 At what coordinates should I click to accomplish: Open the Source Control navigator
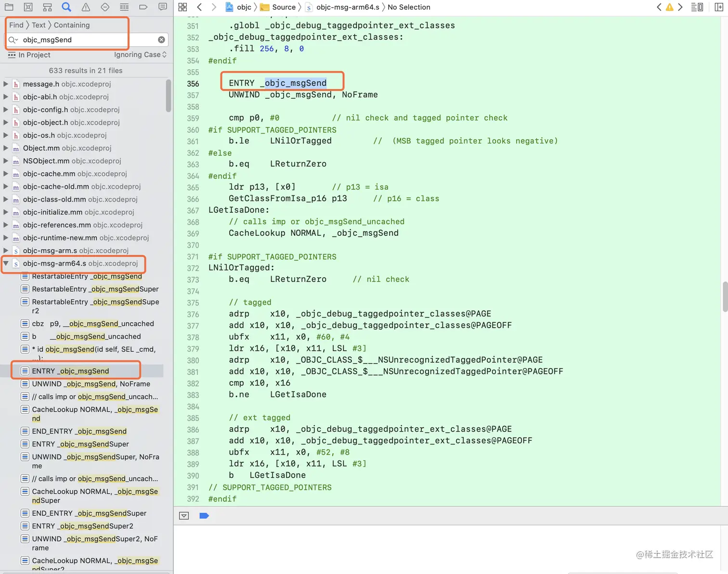click(28, 7)
